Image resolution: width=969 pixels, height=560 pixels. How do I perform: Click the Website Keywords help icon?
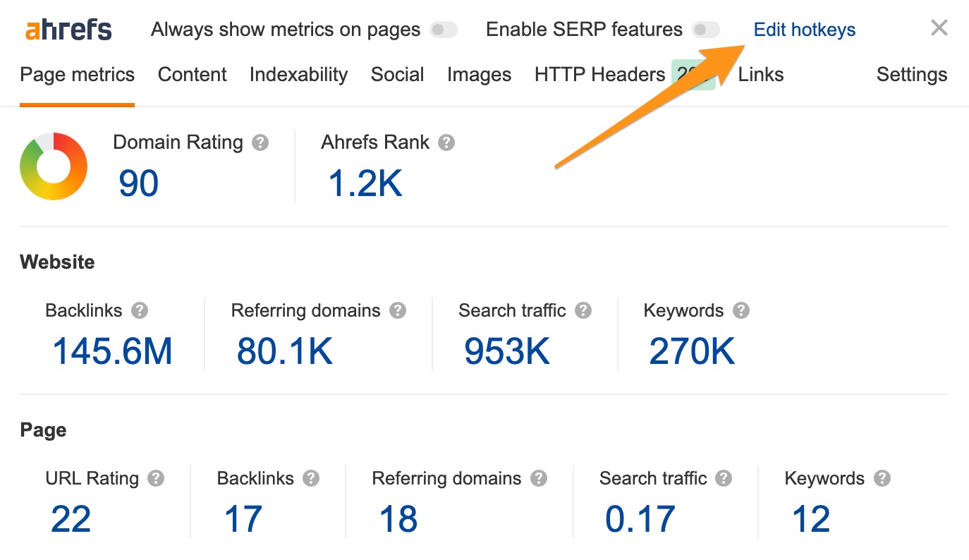click(x=741, y=311)
